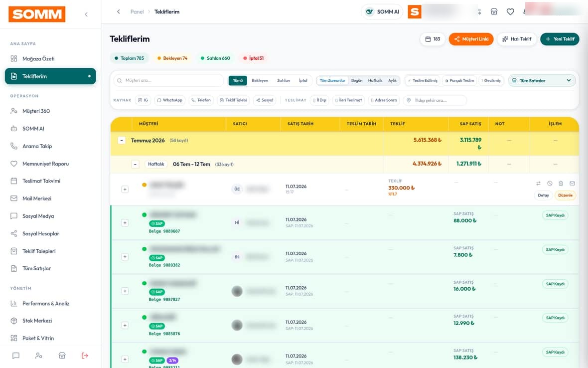Select the Bekleyen status tab

coord(260,81)
